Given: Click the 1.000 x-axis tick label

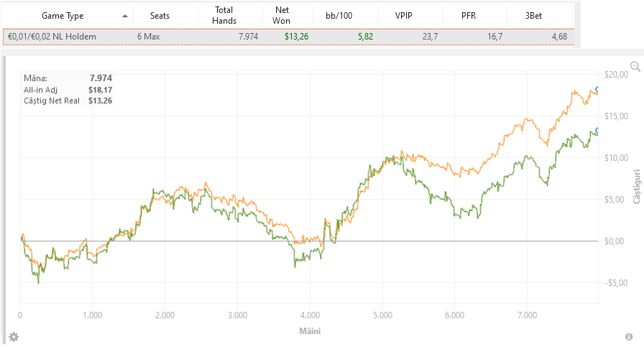Looking at the screenshot, I should (x=93, y=315).
